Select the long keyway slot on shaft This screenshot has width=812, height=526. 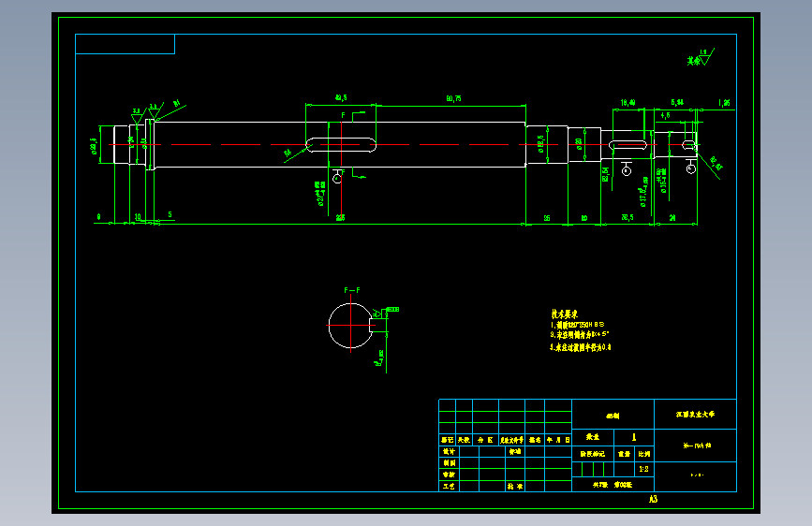pos(341,145)
